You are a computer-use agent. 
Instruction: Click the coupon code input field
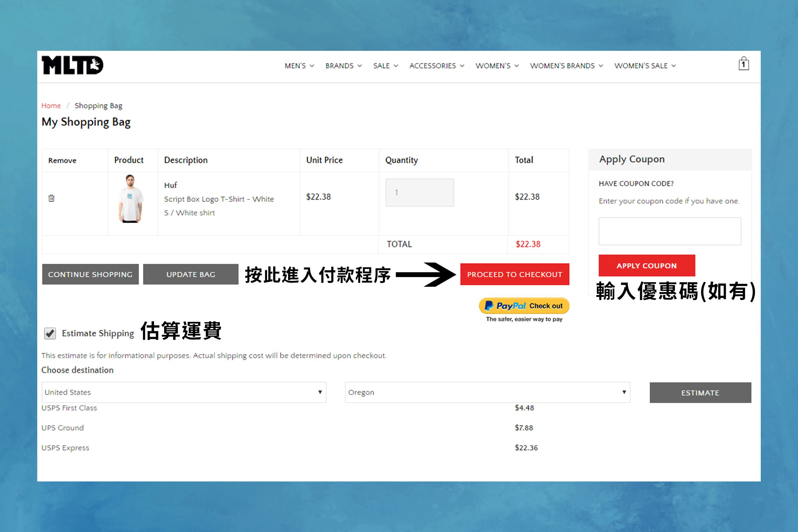point(670,231)
